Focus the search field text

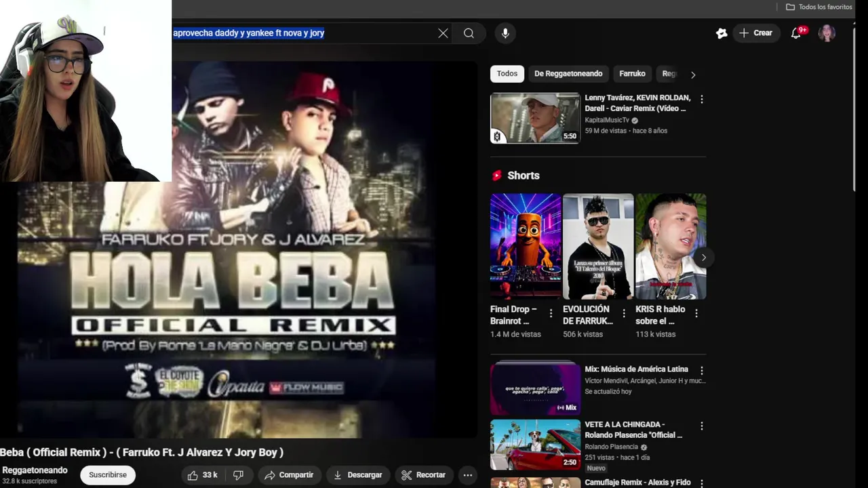point(249,33)
